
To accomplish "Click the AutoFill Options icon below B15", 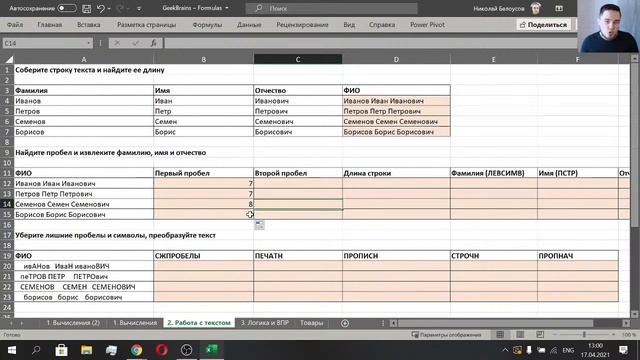I will (x=260, y=224).
